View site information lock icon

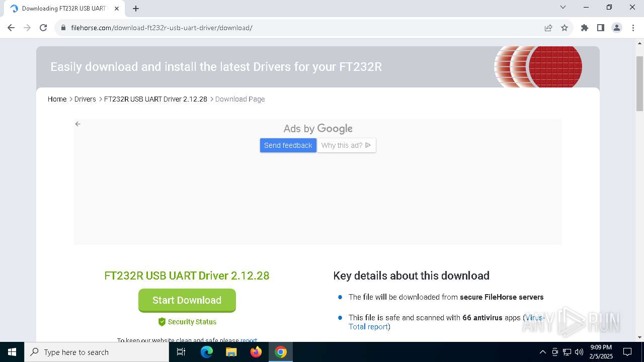click(x=63, y=28)
